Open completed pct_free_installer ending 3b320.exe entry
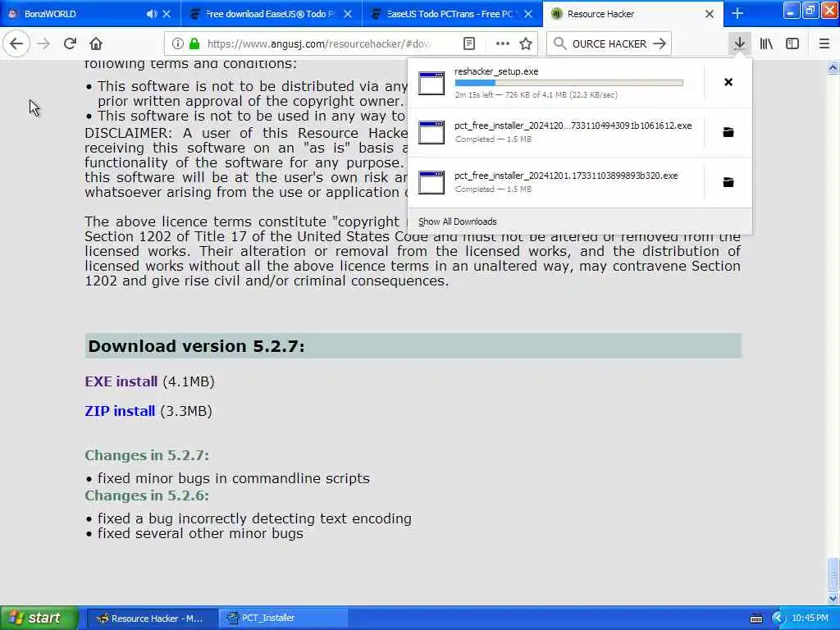The width and height of the screenshot is (840, 630). point(555,182)
